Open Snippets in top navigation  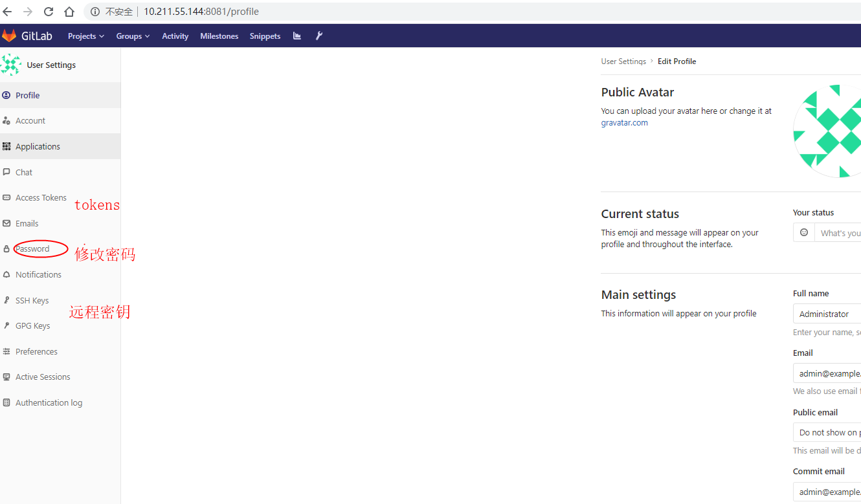coord(265,36)
